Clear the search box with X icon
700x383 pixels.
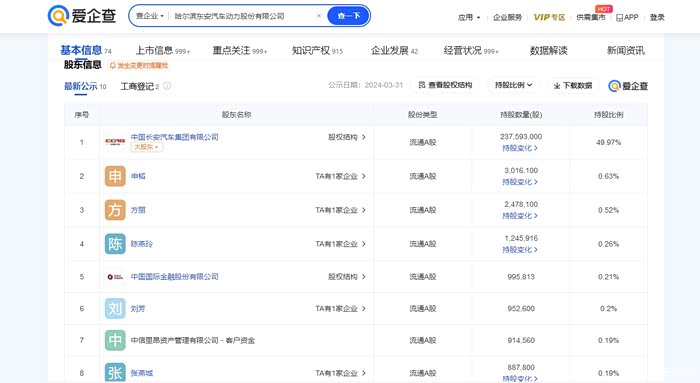[319, 16]
